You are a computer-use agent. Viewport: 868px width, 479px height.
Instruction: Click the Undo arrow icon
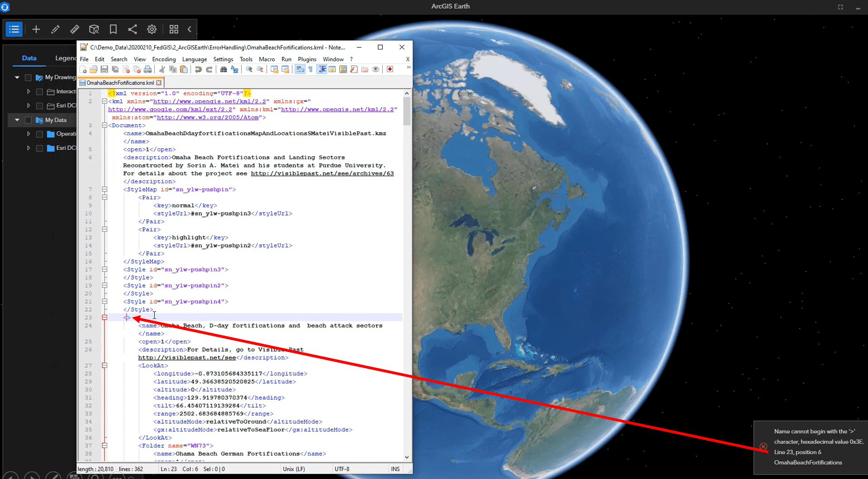coord(198,69)
